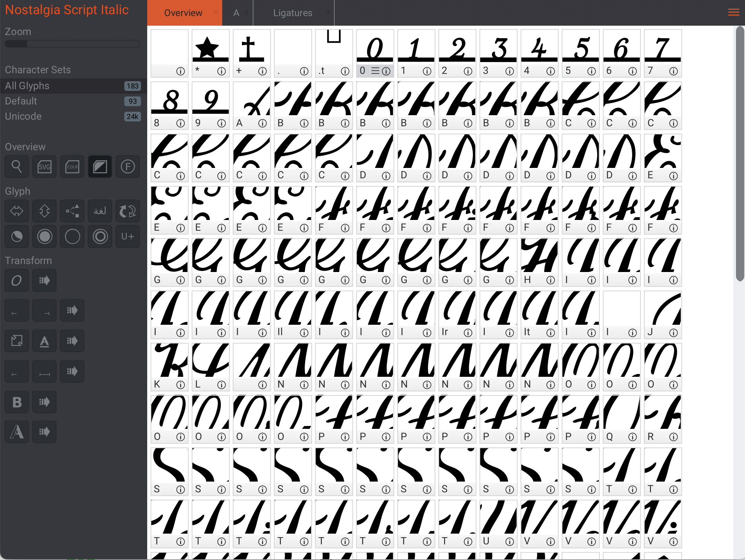This screenshot has width=745, height=560.
Task: Select Unicode character set
Action: 73,117
